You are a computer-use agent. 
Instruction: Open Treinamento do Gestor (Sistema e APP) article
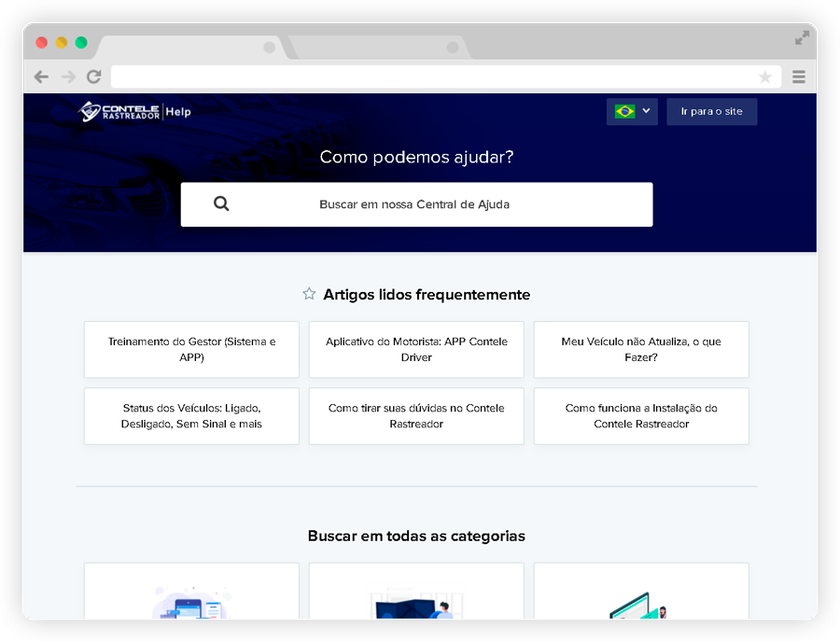coord(191,350)
